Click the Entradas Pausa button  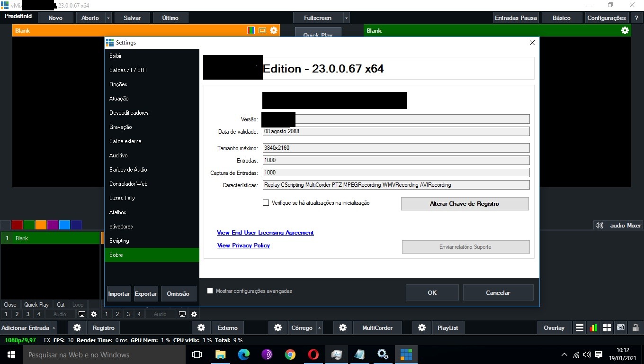(x=516, y=18)
